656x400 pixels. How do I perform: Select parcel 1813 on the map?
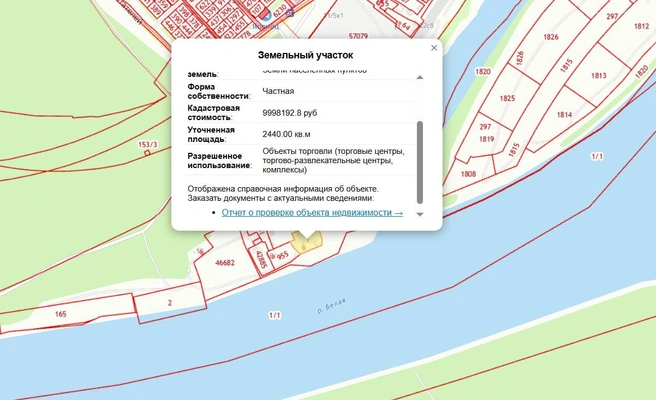pyautogui.click(x=598, y=76)
